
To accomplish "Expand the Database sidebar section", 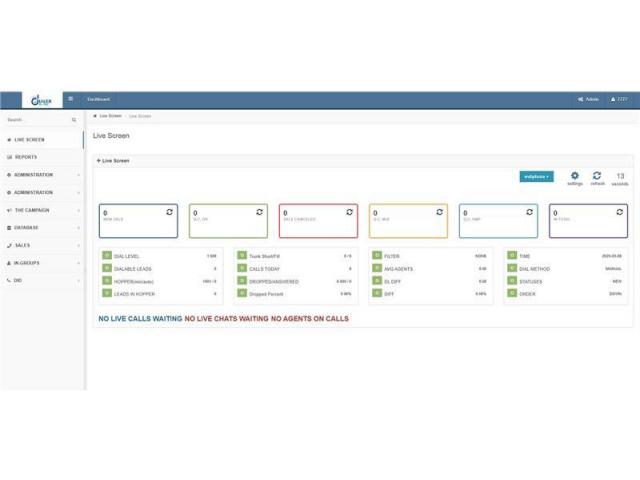I will point(40,227).
